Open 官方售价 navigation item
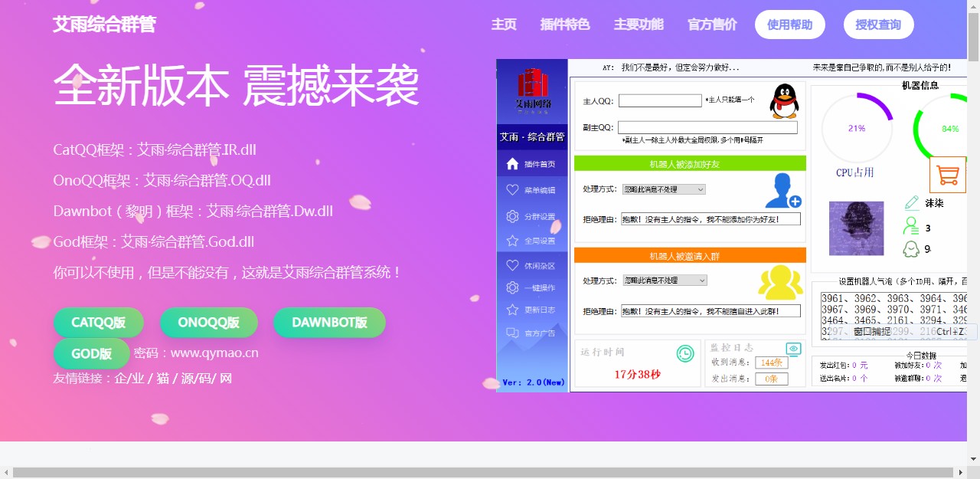This screenshot has height=479, width=980. (x=712, y=25)
